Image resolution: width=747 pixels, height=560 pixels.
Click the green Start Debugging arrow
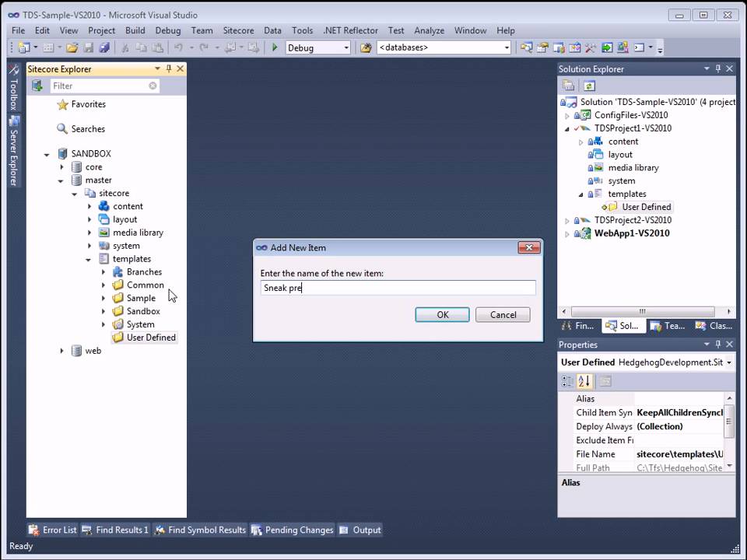(x=275, y=47)
